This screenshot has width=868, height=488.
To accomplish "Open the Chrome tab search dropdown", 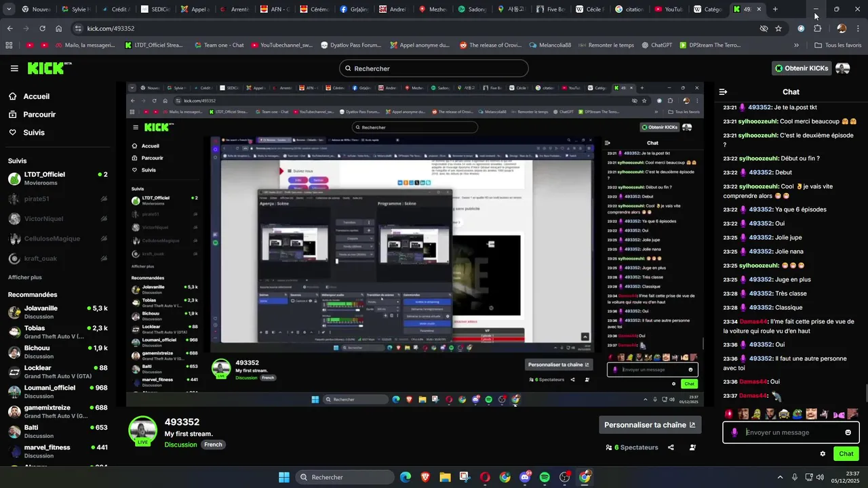I will (9, 9).
